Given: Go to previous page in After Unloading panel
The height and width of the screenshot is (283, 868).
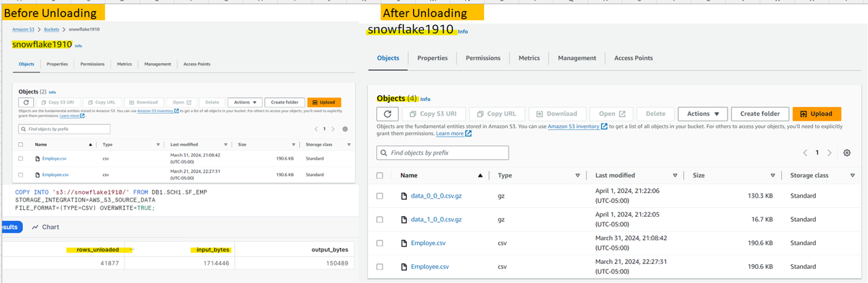Looking at the screenshot, I should coord(805,153).
